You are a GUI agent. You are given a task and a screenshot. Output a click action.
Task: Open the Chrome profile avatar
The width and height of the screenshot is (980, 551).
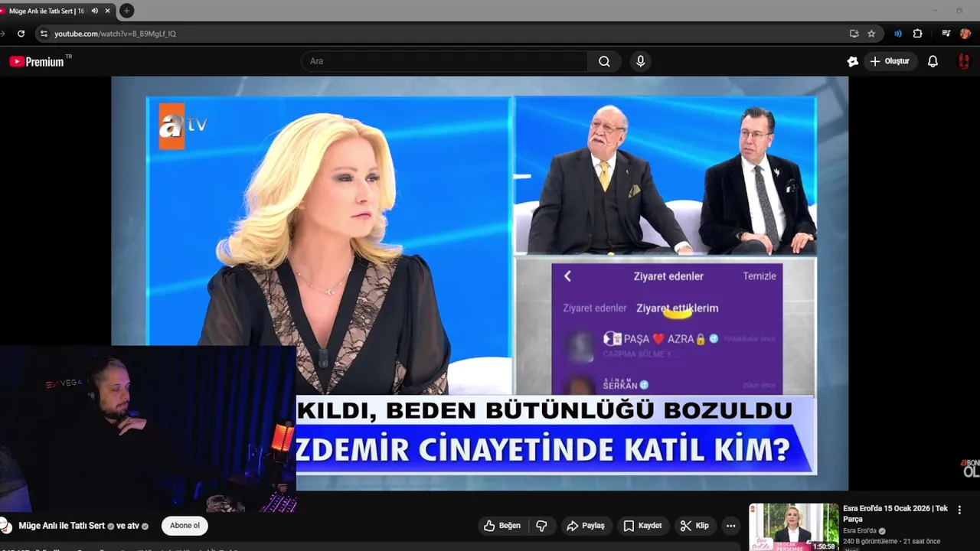tap(965, 34)
